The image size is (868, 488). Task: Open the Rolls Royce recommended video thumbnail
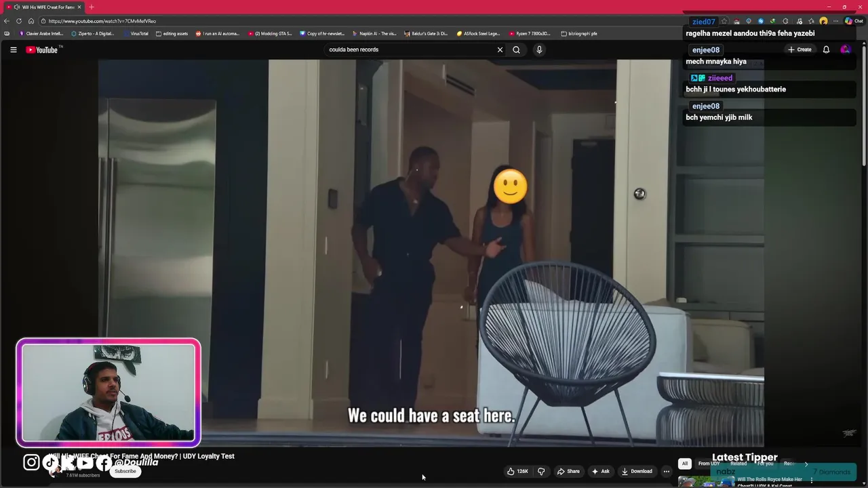[x=706, y=482]
